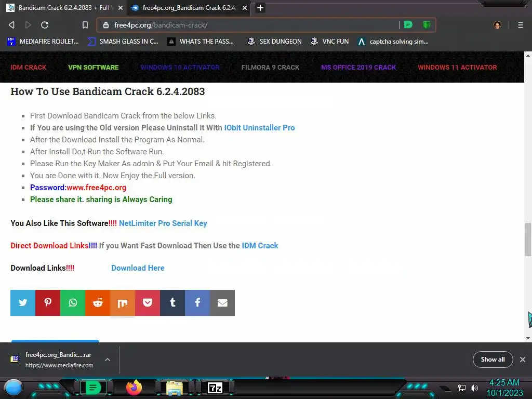Open WHATS THE PASS... bookmark
This screenshot has width=532, height=399.
coord(201,42)
